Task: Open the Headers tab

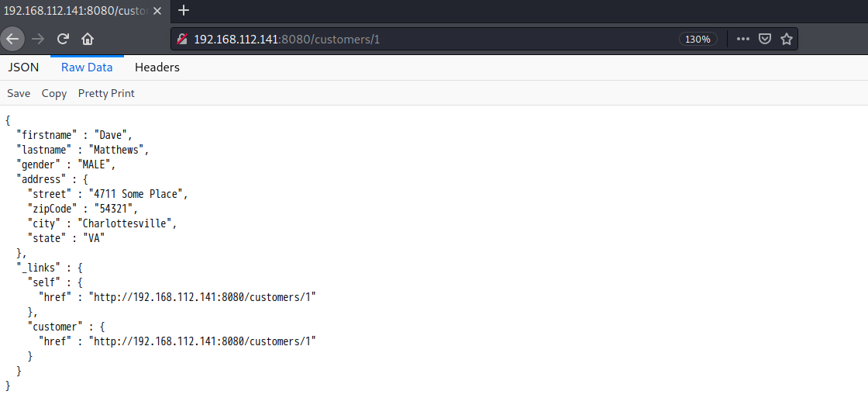Action: point(157,67)
